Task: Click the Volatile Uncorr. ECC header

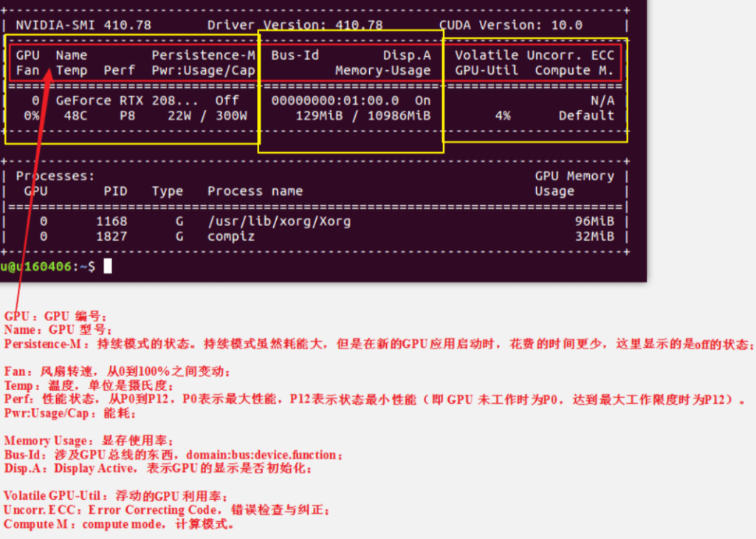Action: [x=535, y=55]
